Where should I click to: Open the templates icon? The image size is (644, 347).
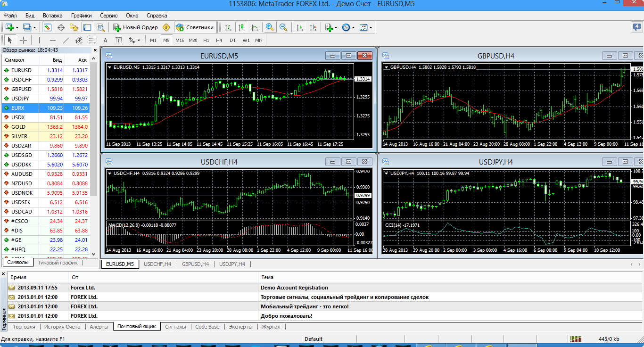[363, 27]
